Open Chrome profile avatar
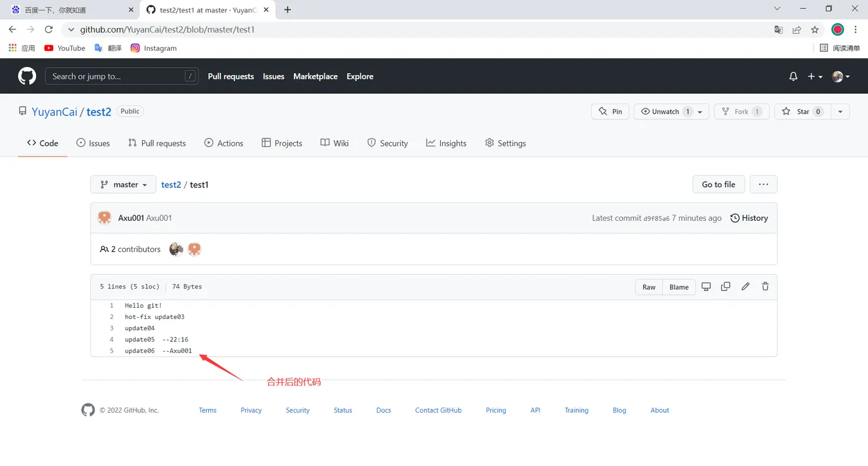This screenshot has height=466, width=868. pyautogui.click(x=838, y=29)
